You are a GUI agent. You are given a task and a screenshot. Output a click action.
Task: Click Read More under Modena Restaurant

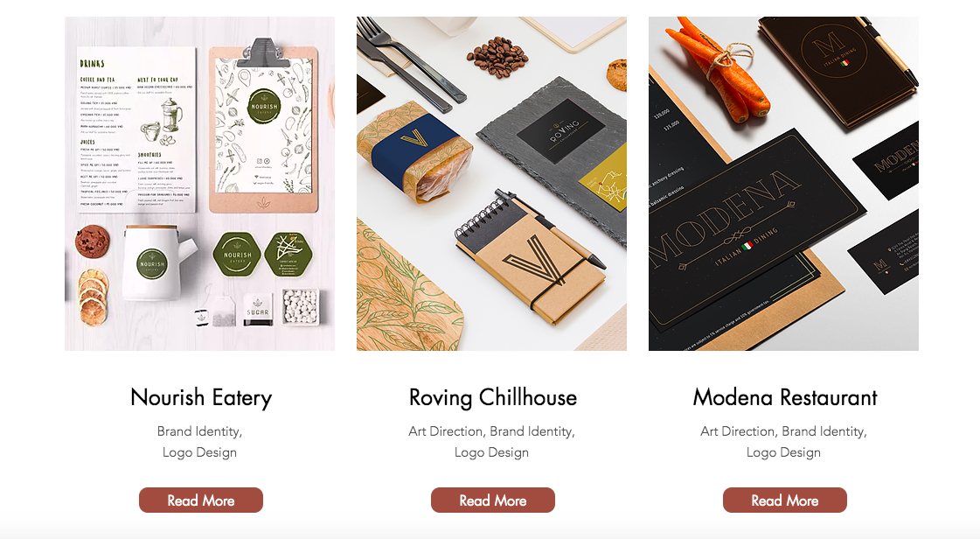[x=784, y=500]
